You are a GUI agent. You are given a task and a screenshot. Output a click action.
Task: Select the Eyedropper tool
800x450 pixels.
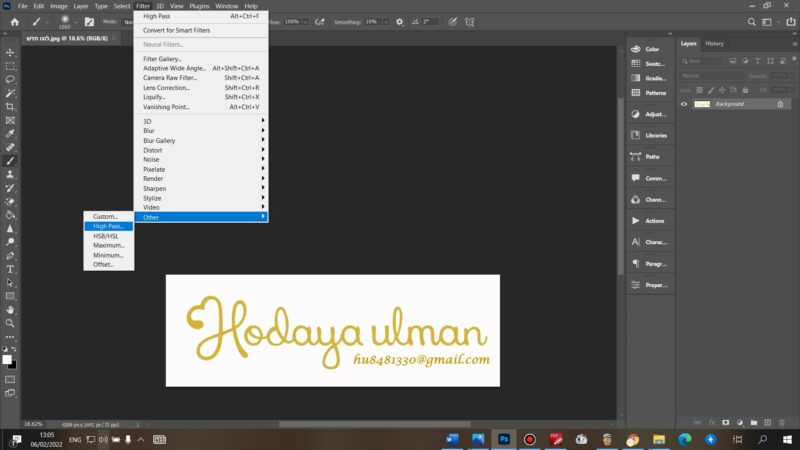click(x=11, y=133)
